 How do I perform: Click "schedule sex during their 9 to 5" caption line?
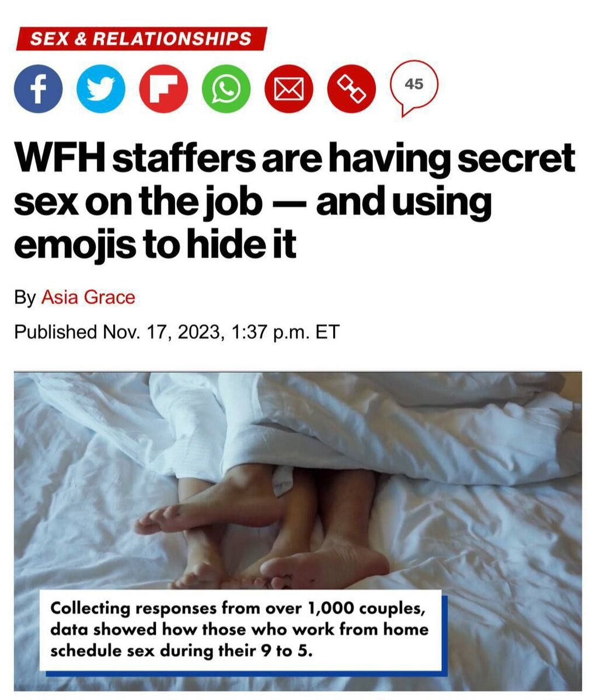click(182, 650)
